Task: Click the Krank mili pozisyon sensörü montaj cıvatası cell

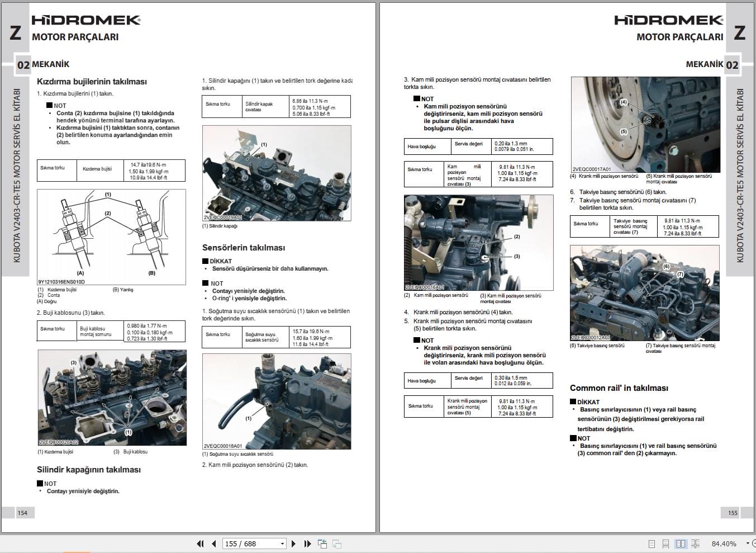Action: click(467, 407)
